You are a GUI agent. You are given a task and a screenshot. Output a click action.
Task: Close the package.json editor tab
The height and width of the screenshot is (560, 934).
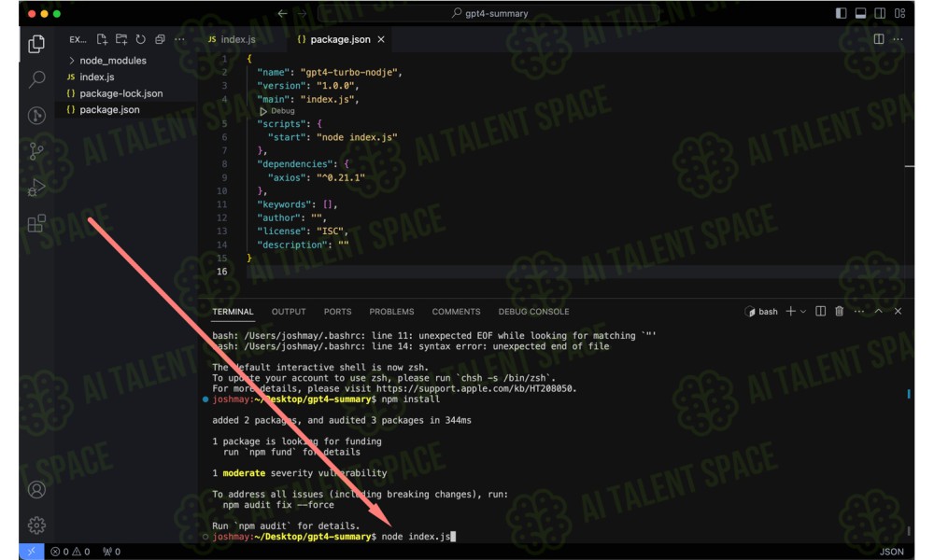pyautogui.click(x=381, y=39)
